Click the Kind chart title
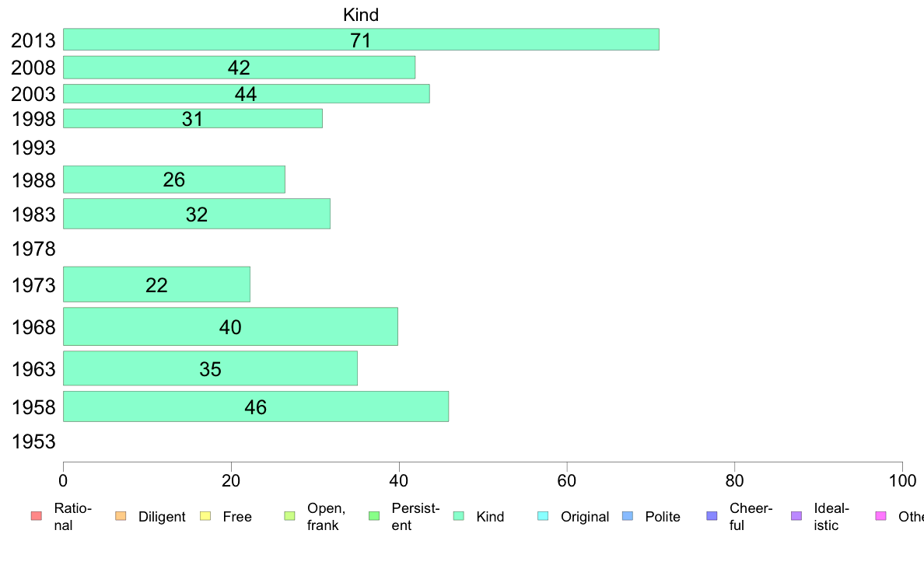Viewport: 924px width, 572px height. [x=361, y=15]
